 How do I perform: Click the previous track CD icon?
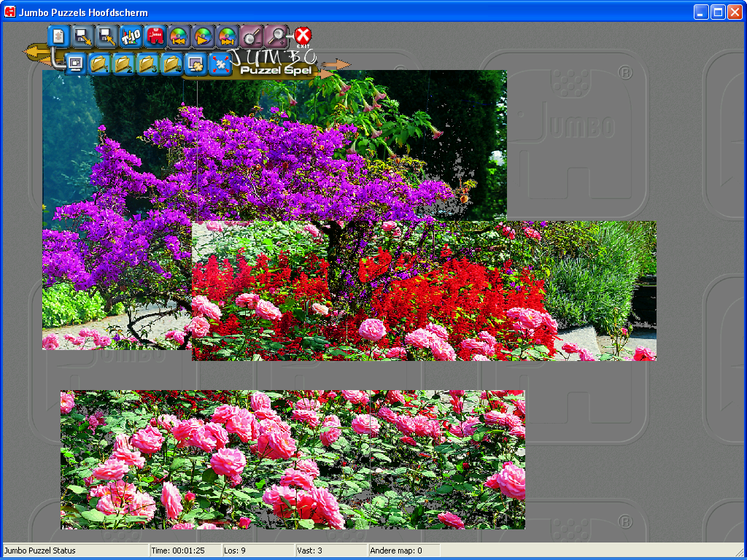[179, 36]
